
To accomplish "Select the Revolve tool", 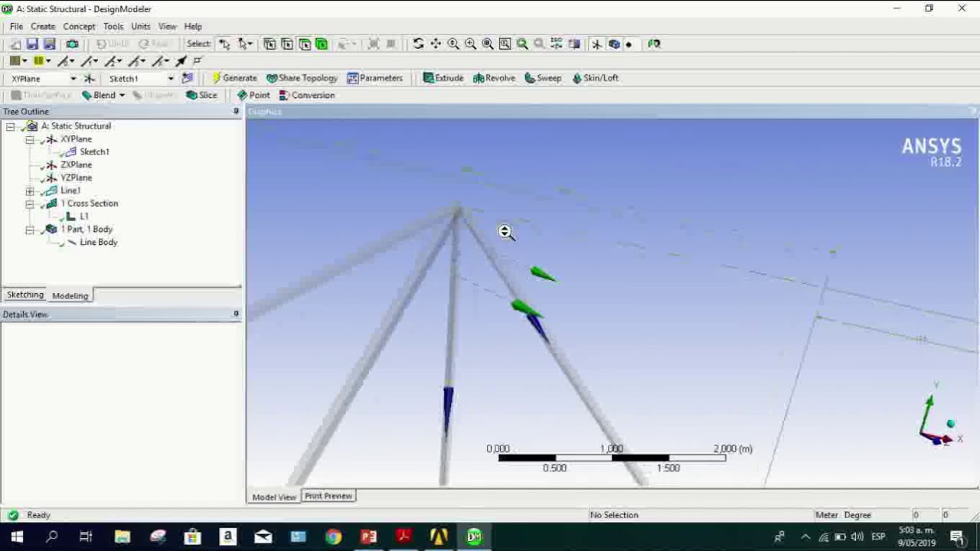I will [x=494, y=78].
